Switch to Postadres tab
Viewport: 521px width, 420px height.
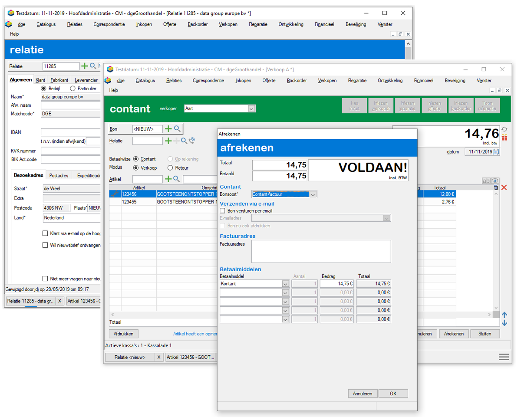[x=59, y=176]
